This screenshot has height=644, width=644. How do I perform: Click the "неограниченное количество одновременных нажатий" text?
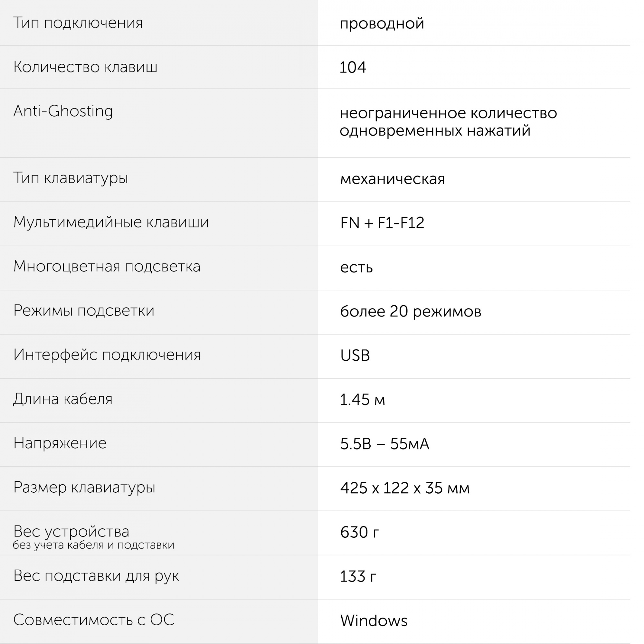(x=448, y=122)
